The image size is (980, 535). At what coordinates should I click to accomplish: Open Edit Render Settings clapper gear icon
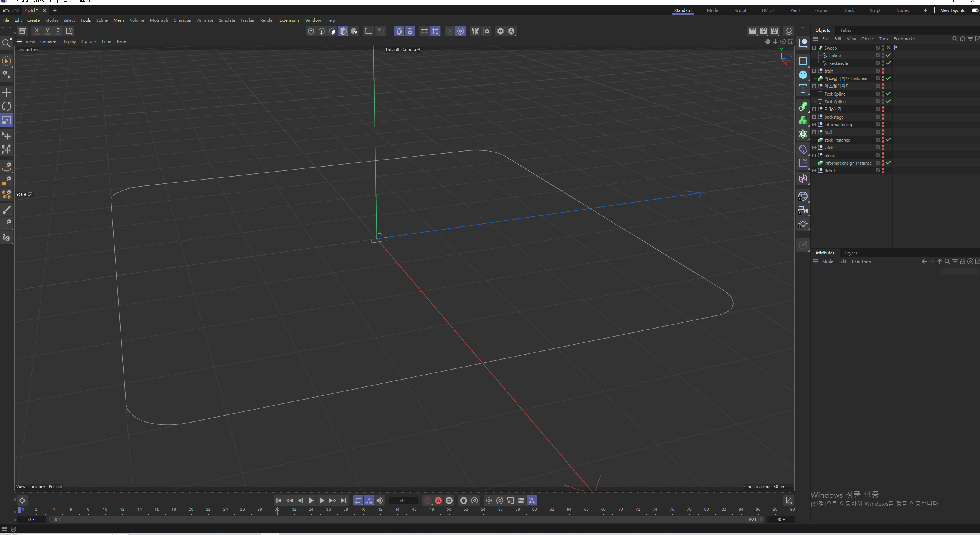point(774,31)
